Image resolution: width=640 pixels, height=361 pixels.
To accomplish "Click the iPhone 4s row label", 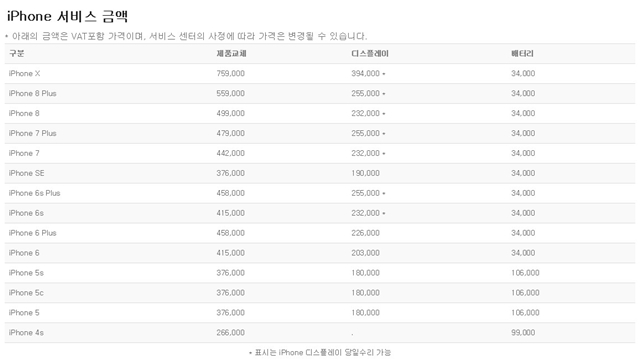I will point(26,333).
